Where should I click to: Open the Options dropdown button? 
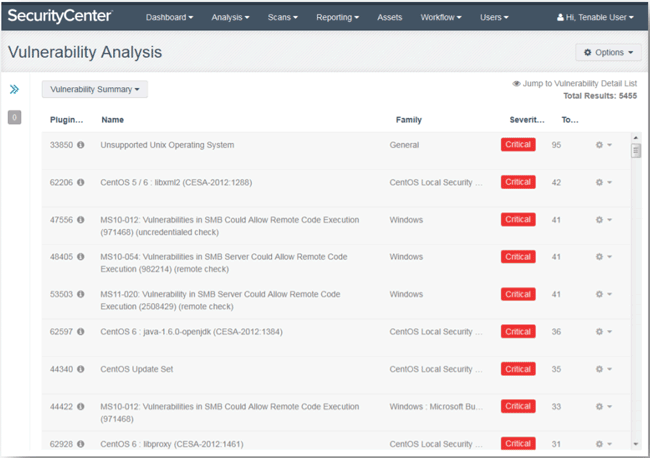pyautogui.click(x=608, y=53)
